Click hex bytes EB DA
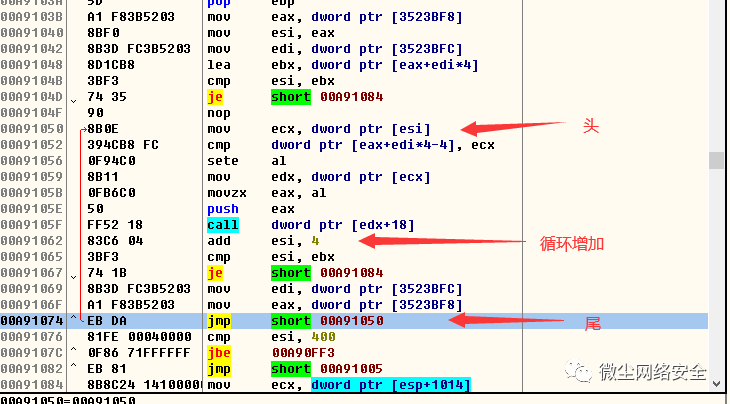The height and width of the screenshot is (404, 730). (x=107, y=321)
